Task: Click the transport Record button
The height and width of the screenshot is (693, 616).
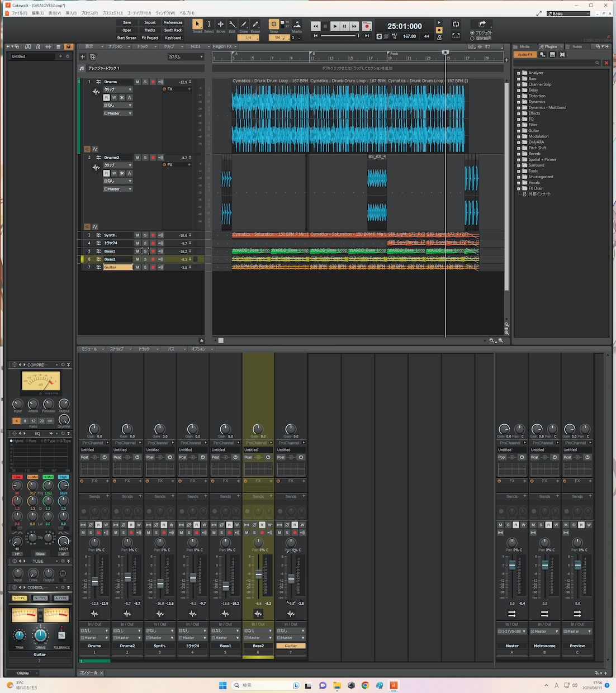Action: coord(367,26)
